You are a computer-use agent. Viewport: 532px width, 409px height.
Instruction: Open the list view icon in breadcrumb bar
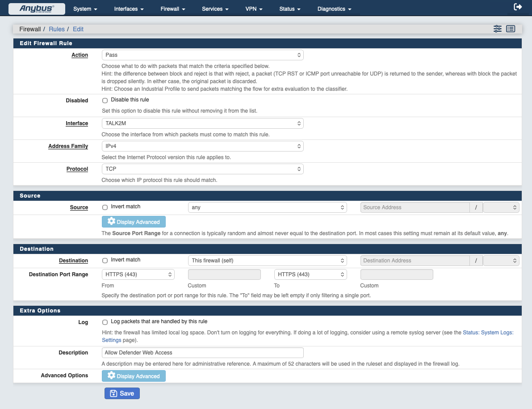point(511,29)
